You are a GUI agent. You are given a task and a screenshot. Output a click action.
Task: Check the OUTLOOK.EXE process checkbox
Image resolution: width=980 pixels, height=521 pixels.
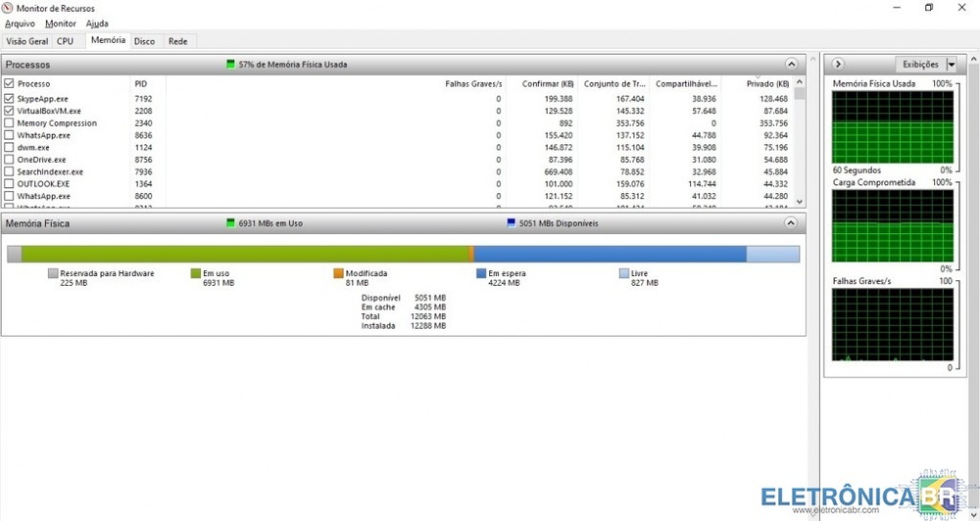[10, 184]
